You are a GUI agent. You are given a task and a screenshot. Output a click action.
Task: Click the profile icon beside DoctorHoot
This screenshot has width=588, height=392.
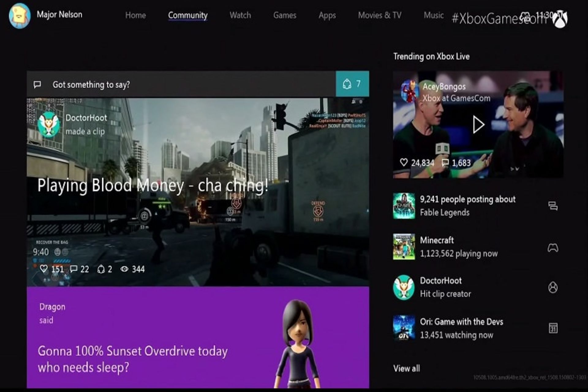click(553, 287)
